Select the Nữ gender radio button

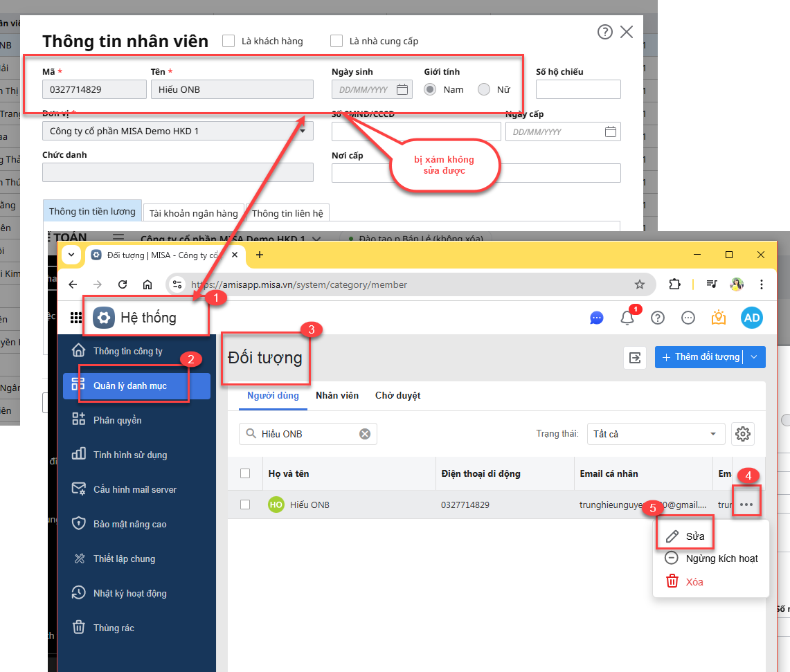click(484, 89)
